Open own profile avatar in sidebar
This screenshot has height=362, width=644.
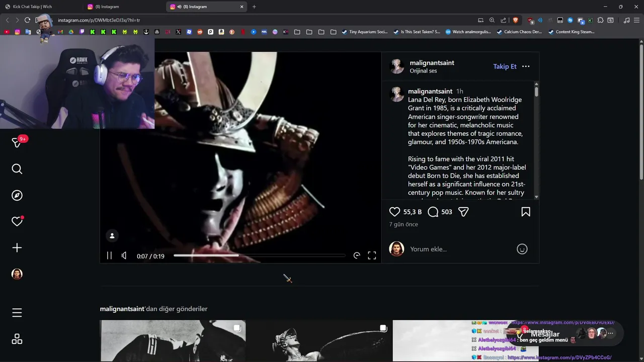click(17, 274)
